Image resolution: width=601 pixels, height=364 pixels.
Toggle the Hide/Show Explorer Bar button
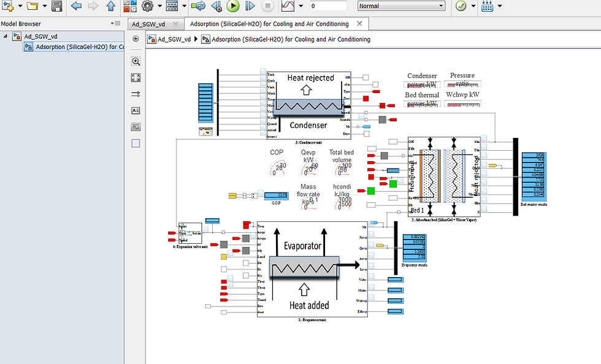tap(136, 39)
